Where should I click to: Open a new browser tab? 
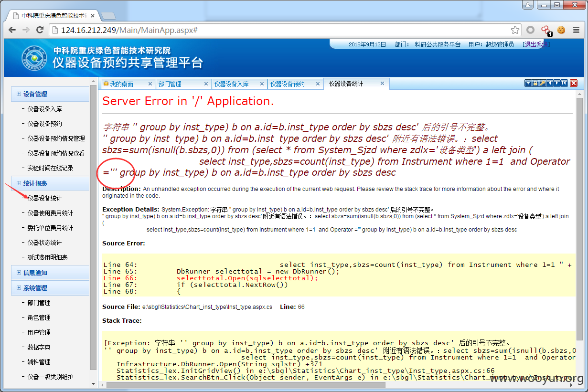[x=108, y=15]
